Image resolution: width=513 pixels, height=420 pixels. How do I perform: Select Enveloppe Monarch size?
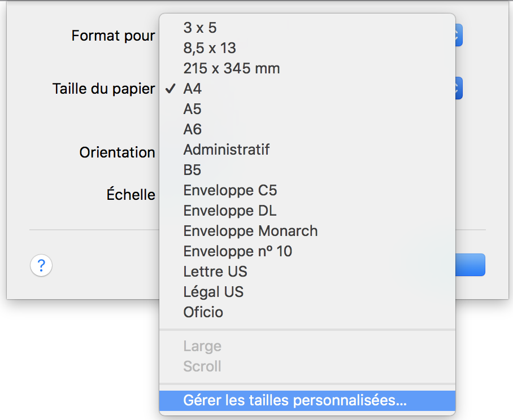pos(250,231)
